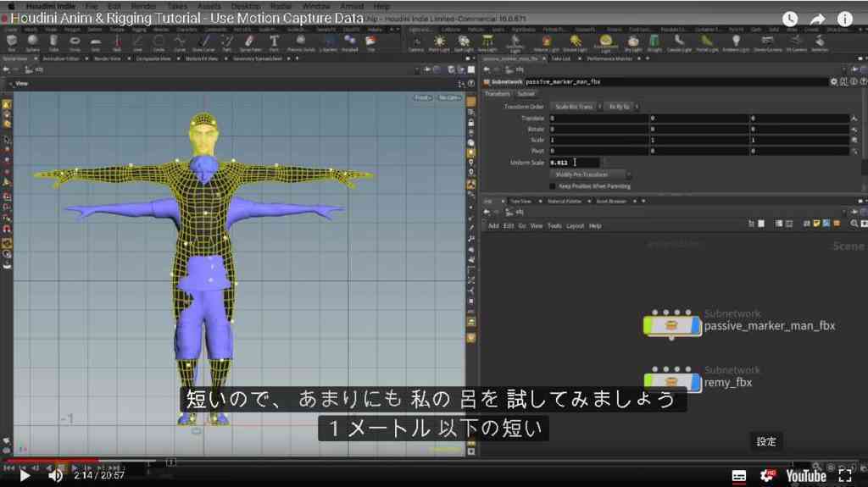Select the Sphere shelf tool
The height and width of the screenshot is (487, 868).
click(33, 42)
